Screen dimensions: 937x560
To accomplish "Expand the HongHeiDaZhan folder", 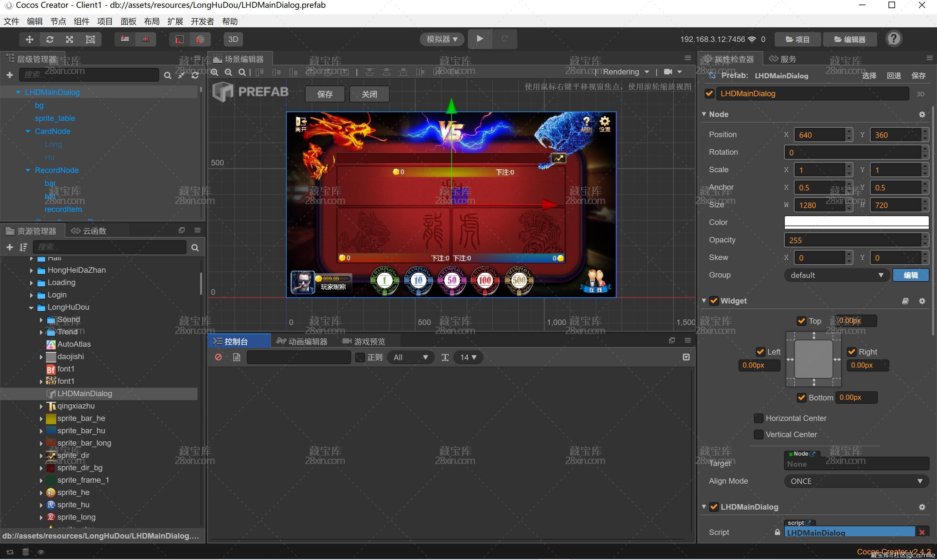I will point(31,270).
